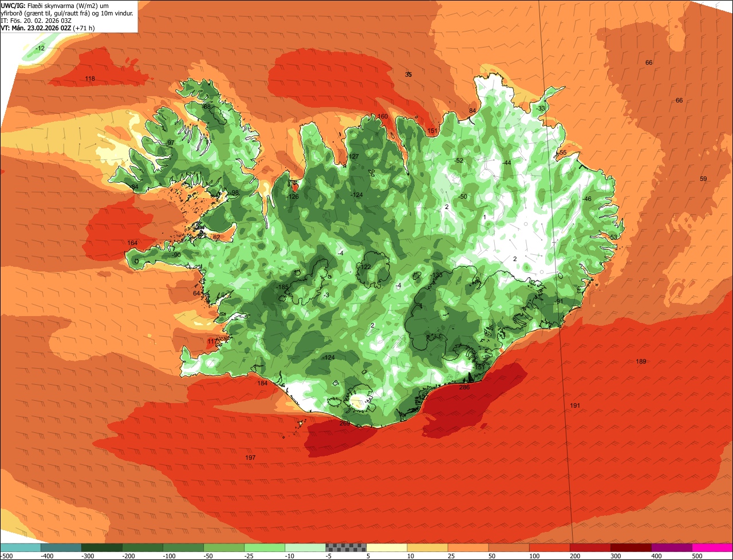This screenshot has width=733, height=560.
Task: Click the map value '53' on the east coast
Action: [613, 238]
